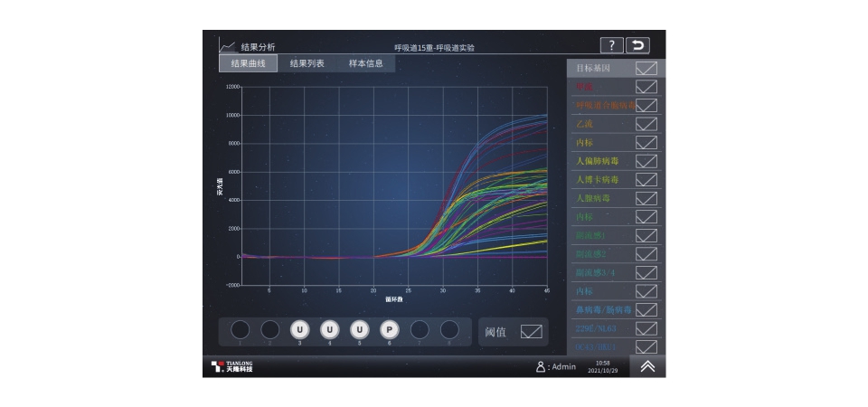Click the 结果分析 chart icon in header

[x=228, y=46]
